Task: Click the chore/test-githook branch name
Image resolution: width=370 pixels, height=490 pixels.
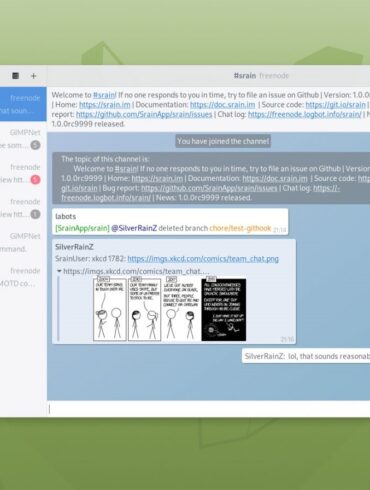Action: click(240, 228)
